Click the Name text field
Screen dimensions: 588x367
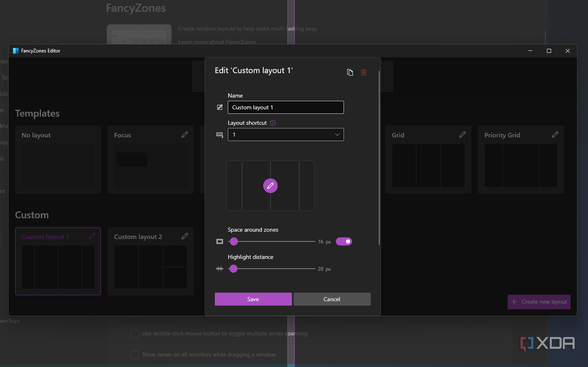pyautogui.click(x=286, y=107)
